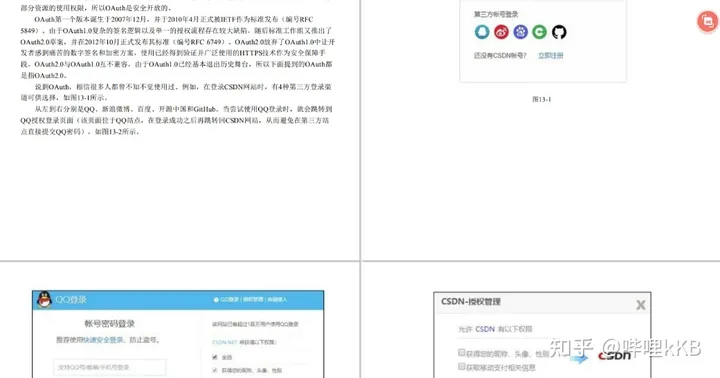The image size is (720, 378).
Task: Click the 帐号密码登录 heading
Action: pos(109,324)
